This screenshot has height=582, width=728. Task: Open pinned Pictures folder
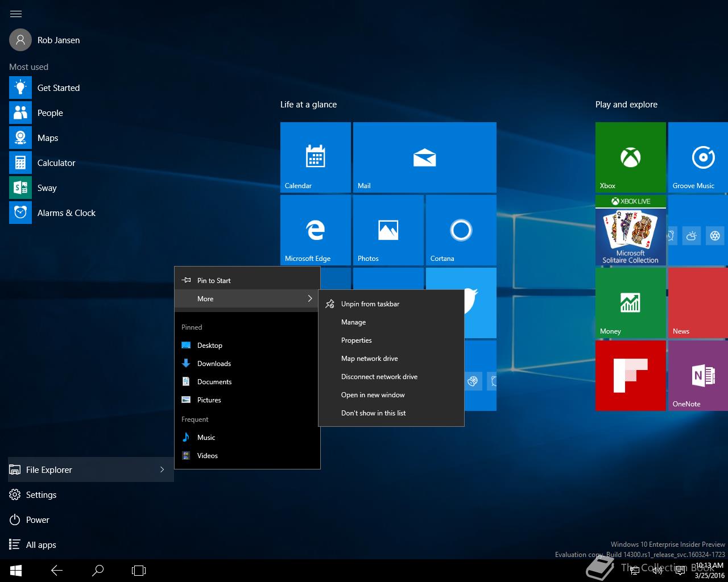[247, 400]
